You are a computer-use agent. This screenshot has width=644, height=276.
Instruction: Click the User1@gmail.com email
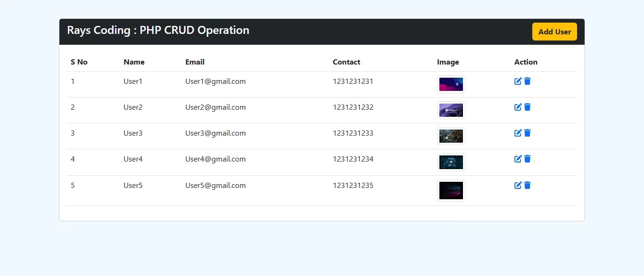point(215,81)
